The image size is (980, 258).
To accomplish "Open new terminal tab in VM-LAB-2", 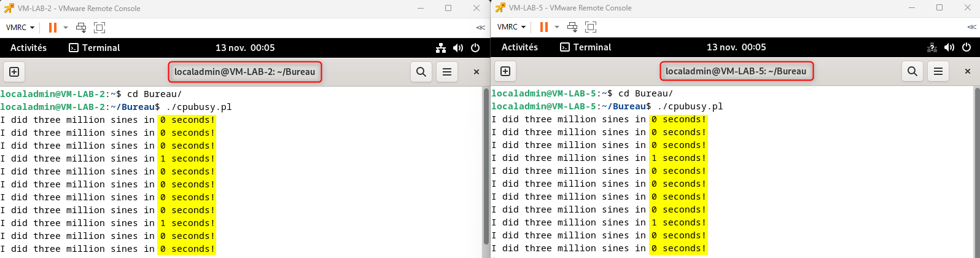I will [14, 72].
